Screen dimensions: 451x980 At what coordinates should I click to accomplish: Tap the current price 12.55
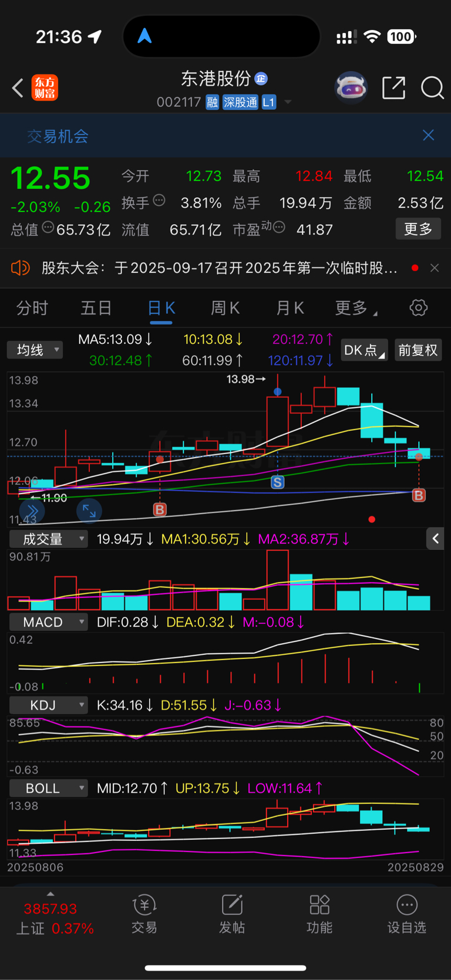point(51,178)
